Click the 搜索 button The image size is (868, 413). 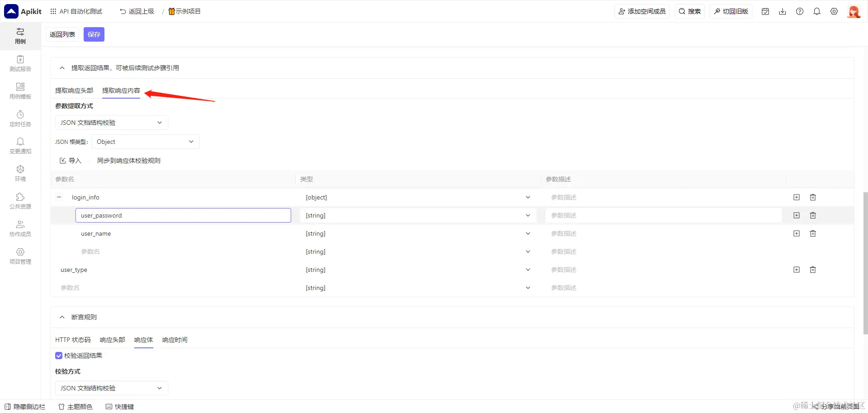point(690,11)
